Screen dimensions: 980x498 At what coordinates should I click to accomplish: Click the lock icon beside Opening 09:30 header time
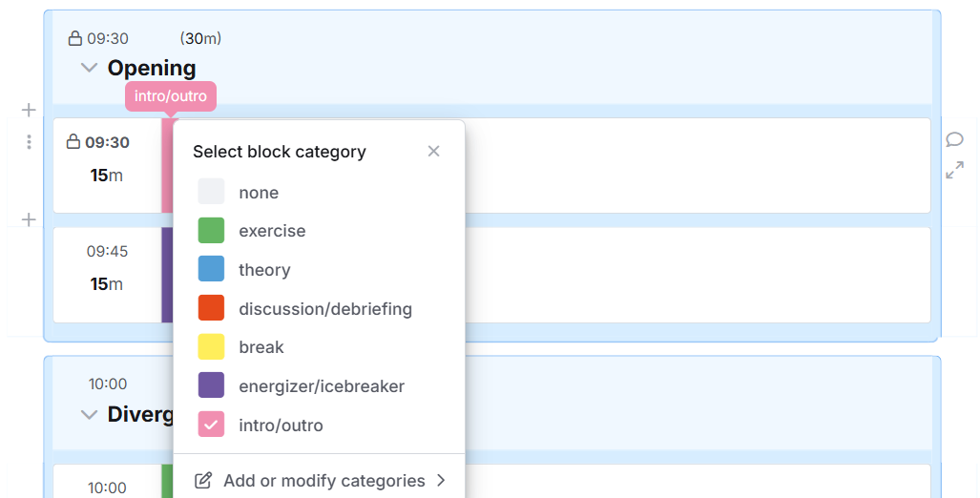pyautogui.click(x=75, y=38)
